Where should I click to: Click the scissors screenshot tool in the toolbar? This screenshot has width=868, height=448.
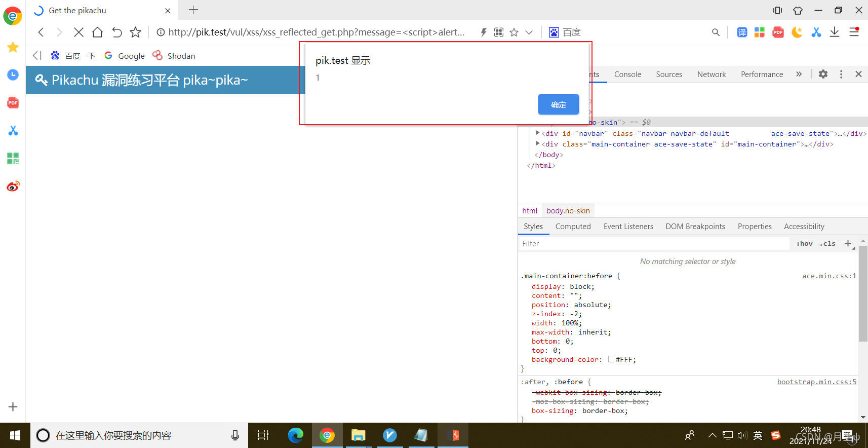tap(816, 32)
